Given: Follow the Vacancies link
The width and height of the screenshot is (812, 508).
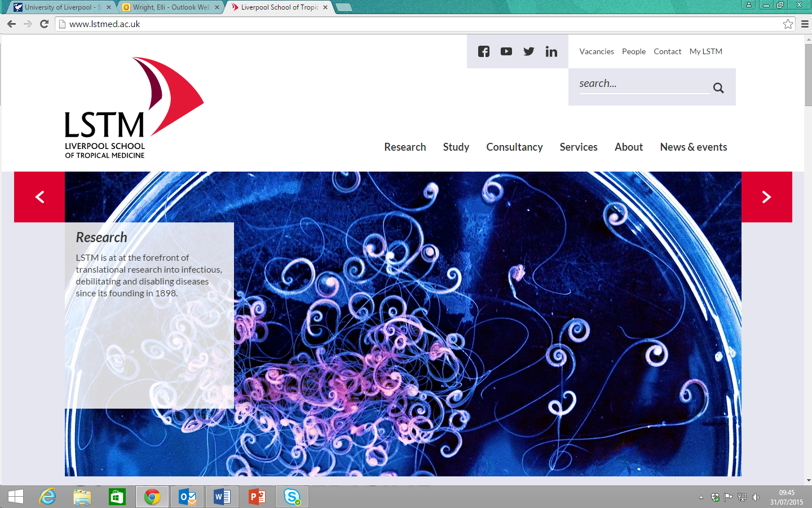Looking at the screenshot, I should click(x=596, y=51).
